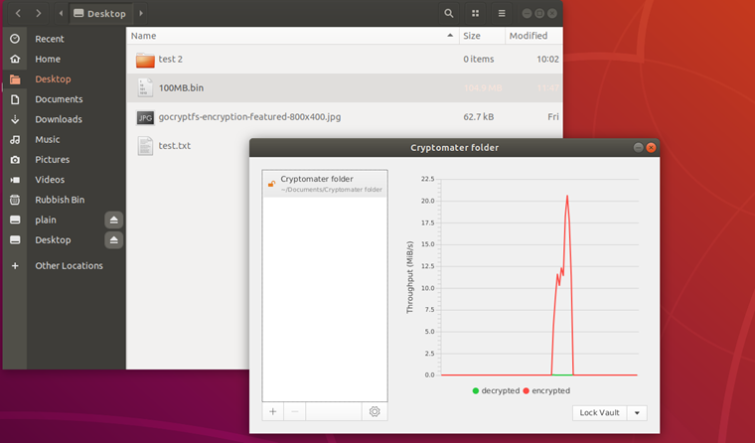Close the Cryptomater folder window
The image size is (755, 443).
pos(651,147)
